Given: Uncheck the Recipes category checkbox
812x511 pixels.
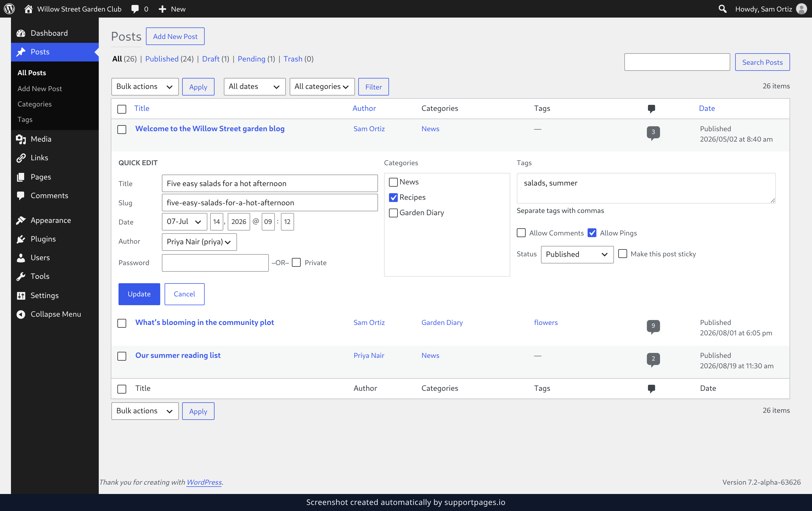Looking at the screenshot, I should [393, 197].
